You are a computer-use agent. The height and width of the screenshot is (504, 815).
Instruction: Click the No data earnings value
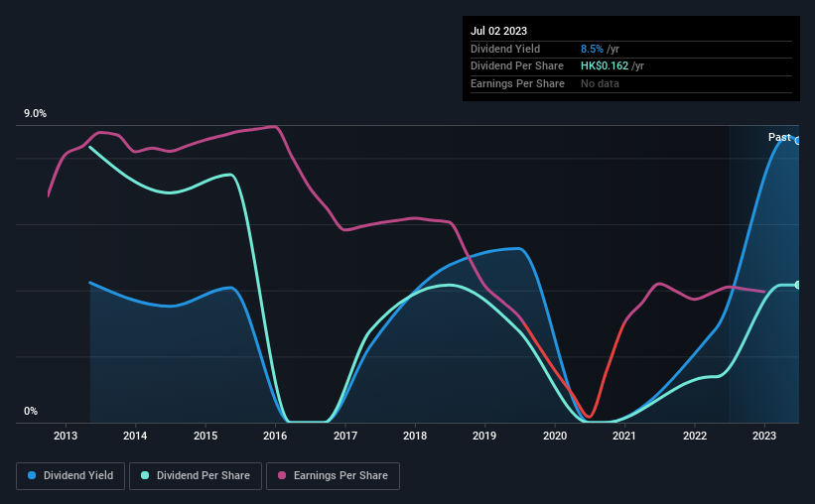(x=600, y=83)
